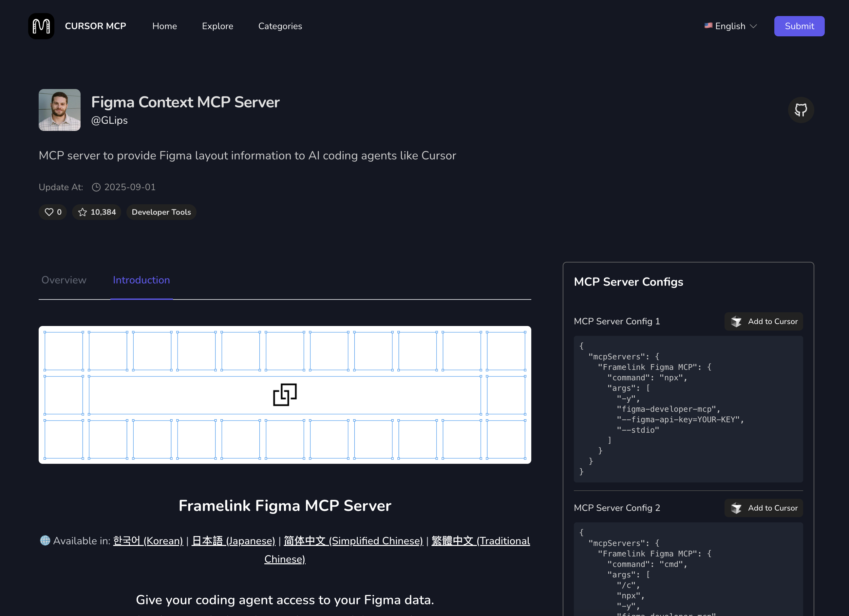Open the Developer Tools category tag
849x616 pixels.
point(161,212)
